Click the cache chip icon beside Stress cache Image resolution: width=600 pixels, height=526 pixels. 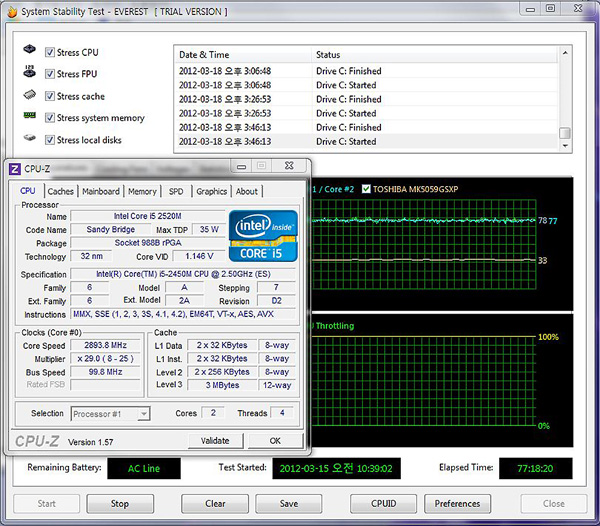point(29,94)
